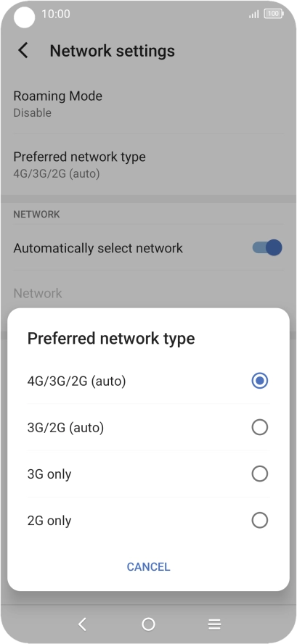Tap the battery indicator icon

click(274, 14)
